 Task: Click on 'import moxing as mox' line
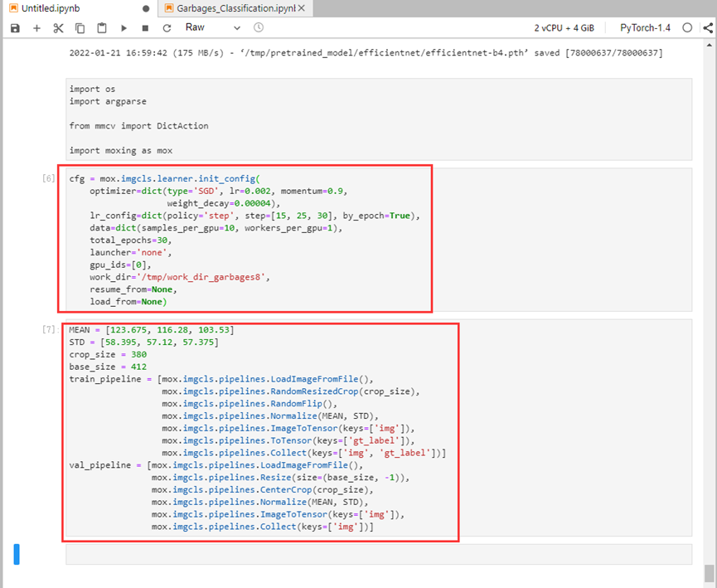[121, 151]
